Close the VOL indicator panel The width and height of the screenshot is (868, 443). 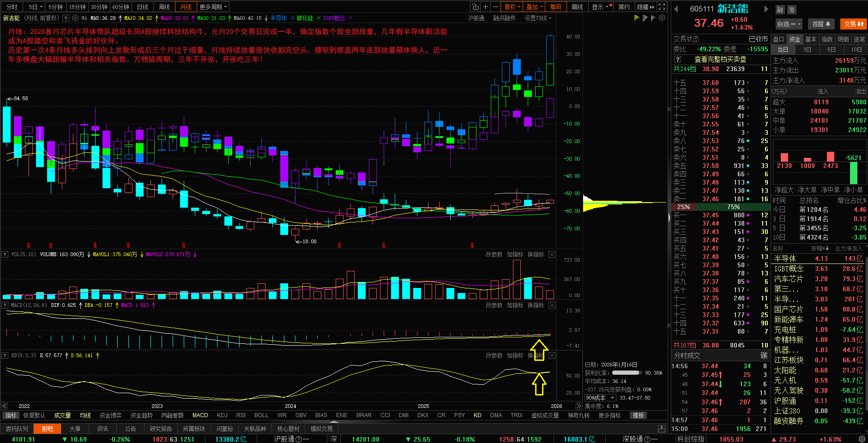[552, 255]
